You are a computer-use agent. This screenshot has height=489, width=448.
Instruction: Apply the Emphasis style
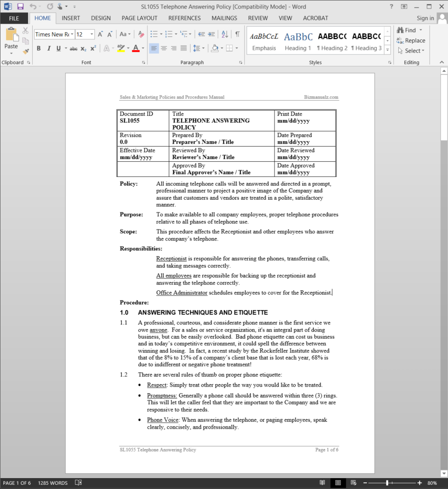click(264, 41)
